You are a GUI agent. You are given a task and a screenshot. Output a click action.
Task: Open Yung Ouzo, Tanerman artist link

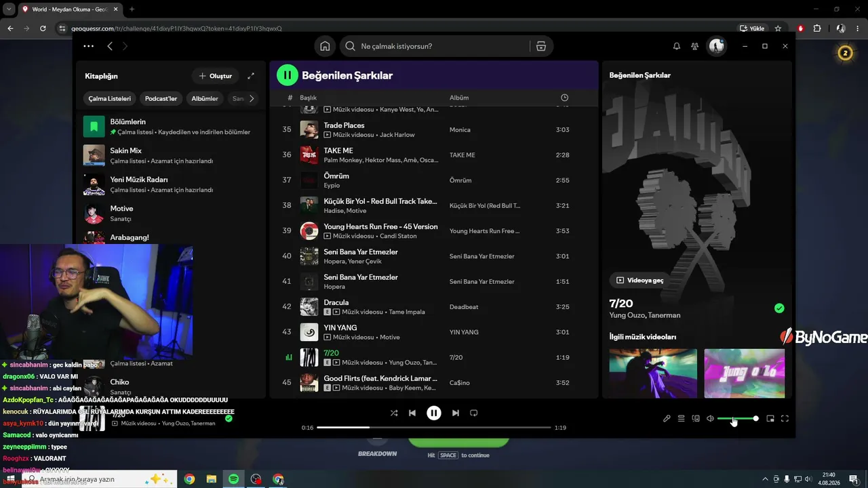click(645, 315)
